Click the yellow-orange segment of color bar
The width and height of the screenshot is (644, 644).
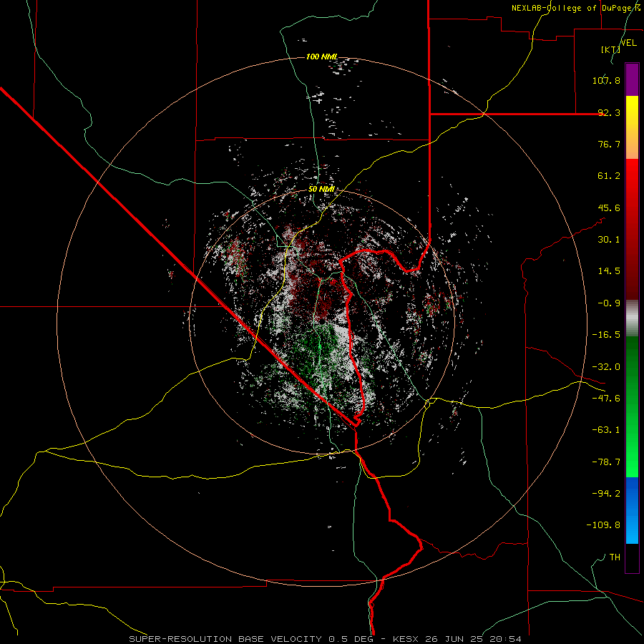tap(632, 127)
